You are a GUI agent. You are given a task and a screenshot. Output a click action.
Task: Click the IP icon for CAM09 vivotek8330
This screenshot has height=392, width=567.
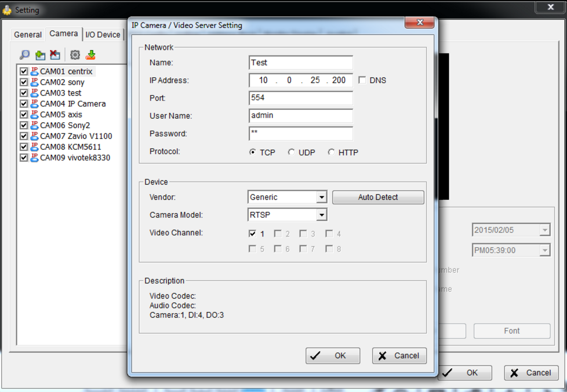point(35,158)
